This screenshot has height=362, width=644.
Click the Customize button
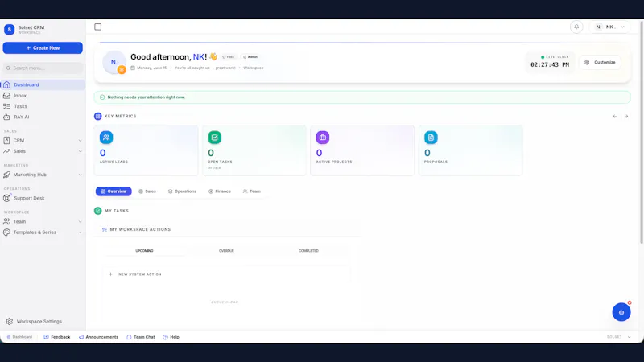click(600, 63)
